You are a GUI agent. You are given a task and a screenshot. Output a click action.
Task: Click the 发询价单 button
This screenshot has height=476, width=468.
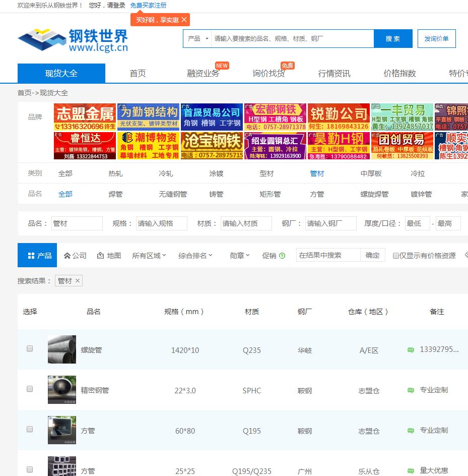coord(436,38)
